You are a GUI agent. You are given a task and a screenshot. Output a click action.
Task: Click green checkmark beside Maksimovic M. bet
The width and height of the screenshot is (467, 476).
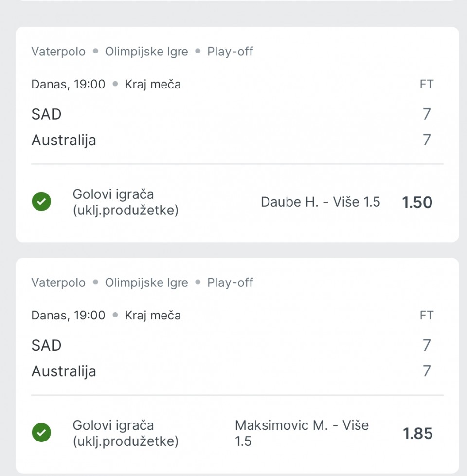pos(41,432)
